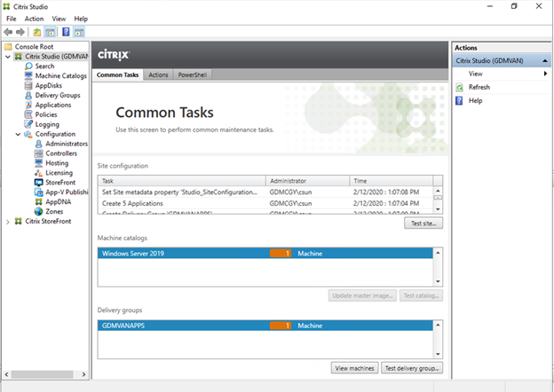Image resolution: width=554 pixels, height=392 pixels.
Task: Click the site configuration scroll down arrow
Action: pos(438,209)
